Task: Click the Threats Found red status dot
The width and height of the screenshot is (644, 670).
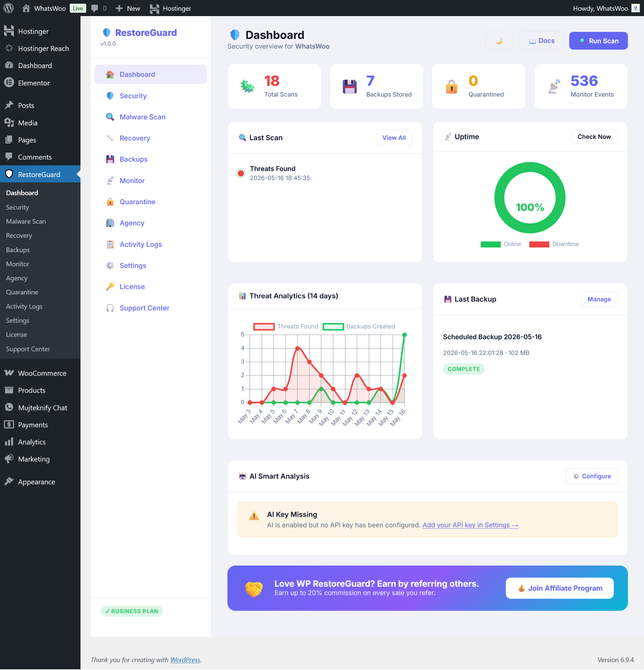Action: [241, 173]
